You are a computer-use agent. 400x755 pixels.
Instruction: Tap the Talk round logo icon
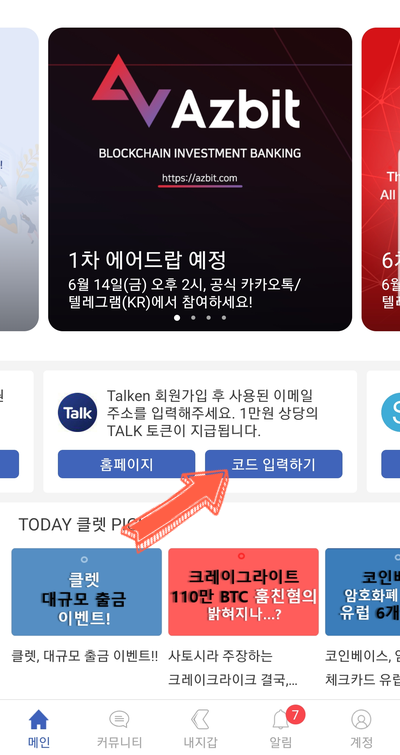[77, 412]
